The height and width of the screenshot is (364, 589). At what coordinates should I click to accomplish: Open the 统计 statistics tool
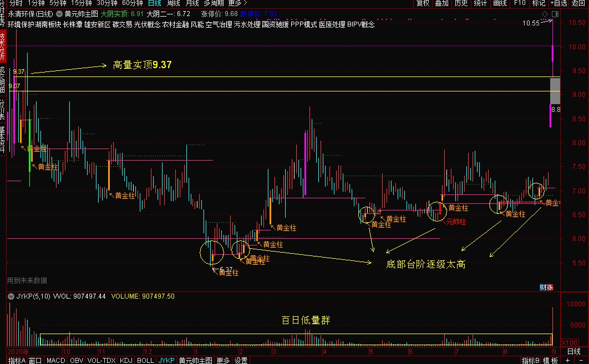(x=480, y=3)
